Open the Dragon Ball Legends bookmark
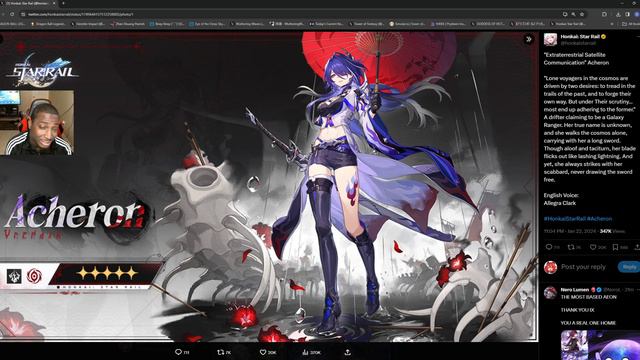 tap(48, 24)
